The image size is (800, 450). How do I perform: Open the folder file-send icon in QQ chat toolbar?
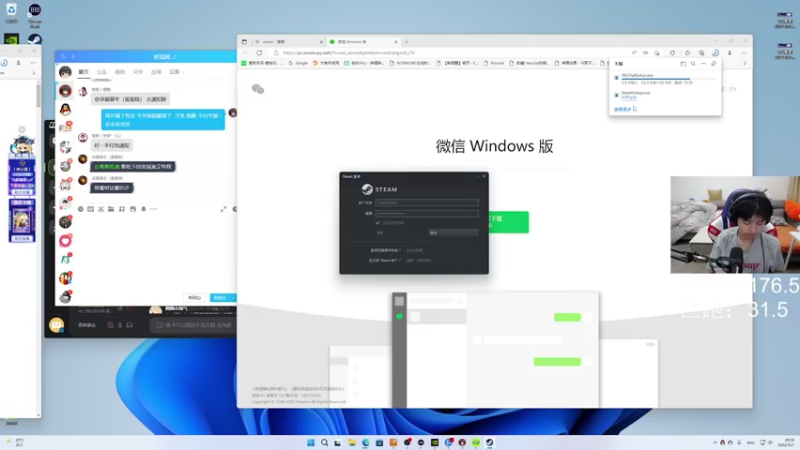tap(111, 209)
